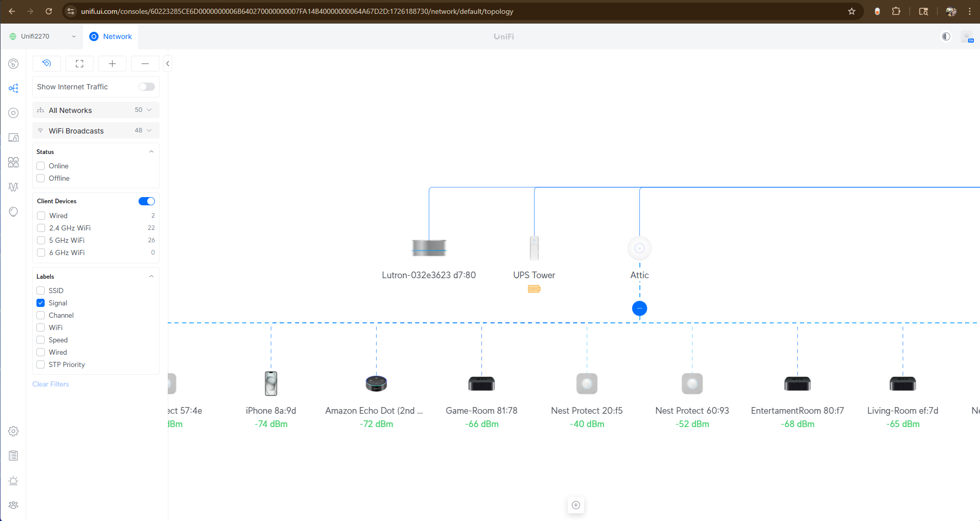The height and width of the screenshot is (521, 980).
Task: Open the Topology view sidebar icon
Action: pyautogui.click(x=13, y=88)
